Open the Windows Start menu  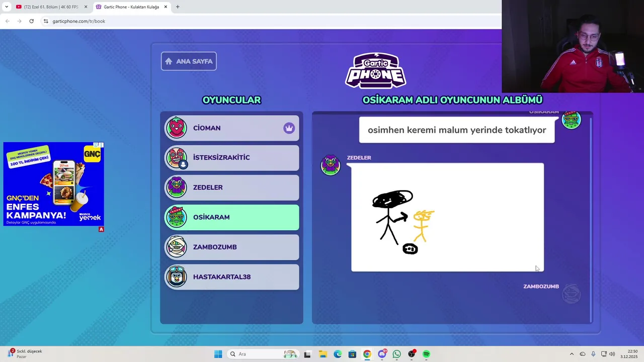click(218, 354)
